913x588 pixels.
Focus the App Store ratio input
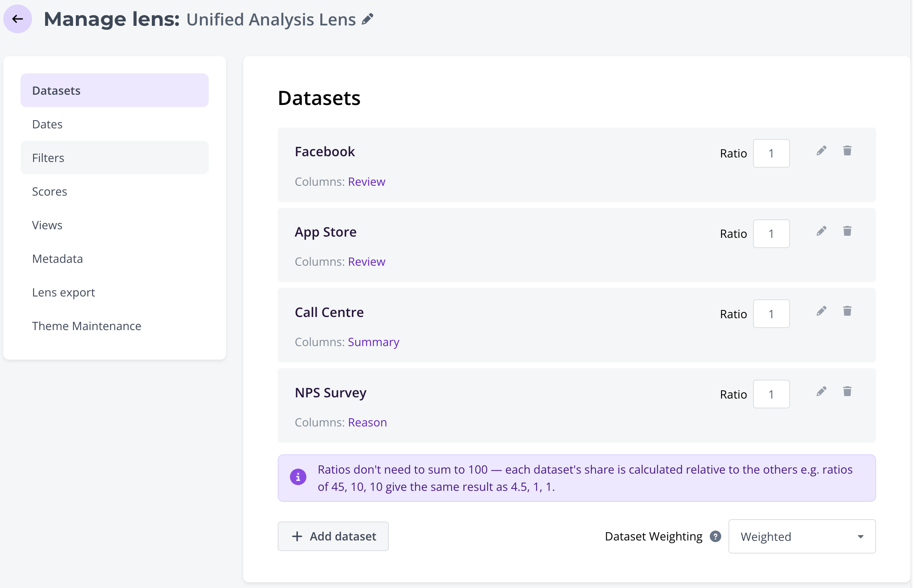[771, 234]
